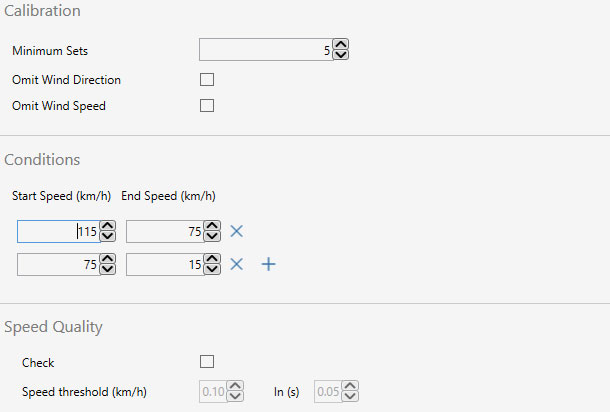Image resolution: width=610 pixels, height=412 pixels.
Task: Focus the Start Speed field showing 115
Action: pyautogui.click(x=57, y=232)
